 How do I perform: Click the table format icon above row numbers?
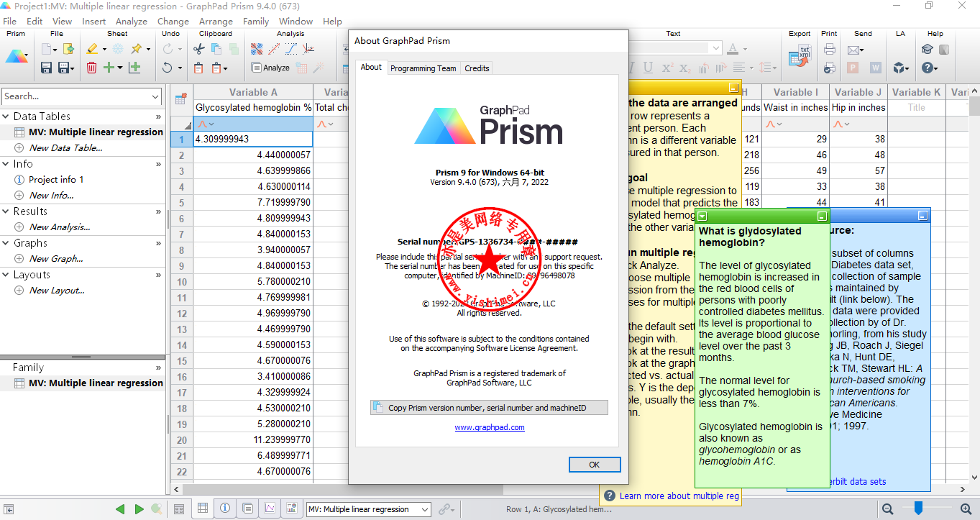click(x=181, y=99)
